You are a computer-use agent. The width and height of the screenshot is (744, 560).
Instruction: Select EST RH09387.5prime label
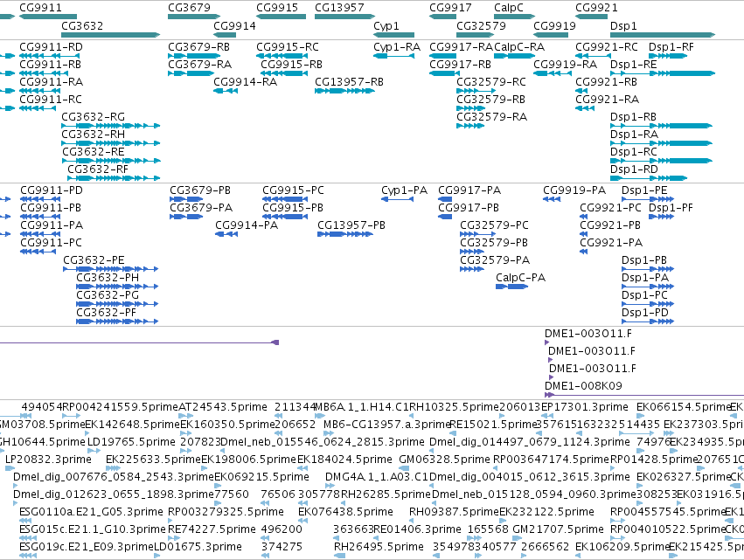coord(454,512)
